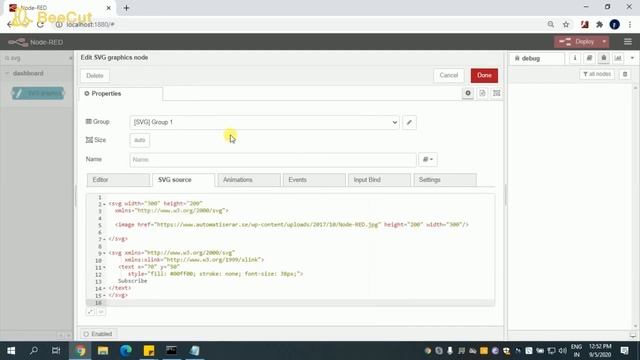Open the node properties gear icon
Viewport: 640px width, 360px height.
(468, 93)
